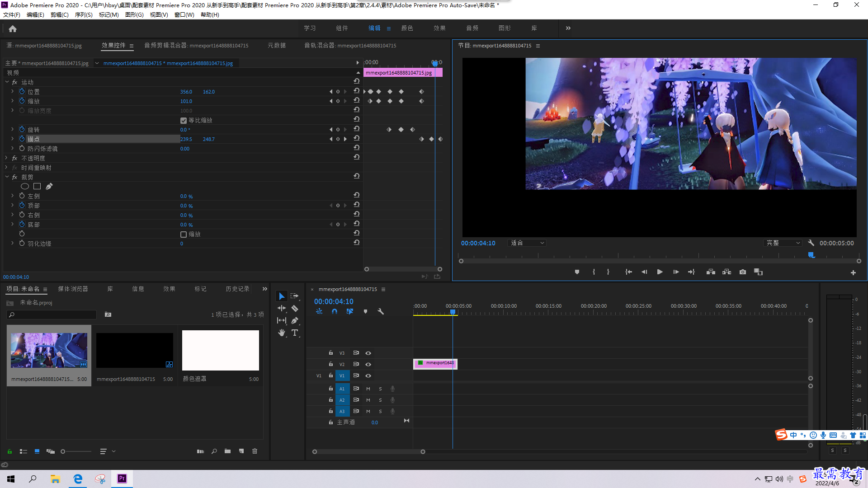
Task: Go to In point
Action: pyautogui.click(x=628, y=272)
